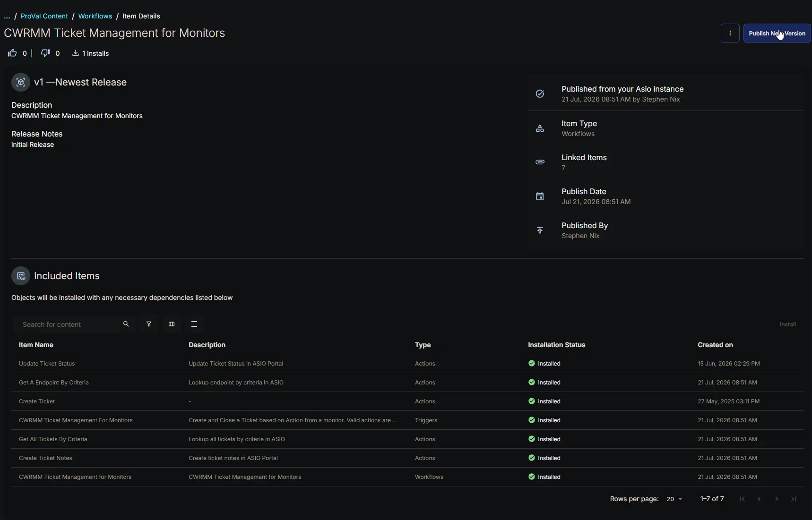Click the Published By upload icon

point(540,230)
